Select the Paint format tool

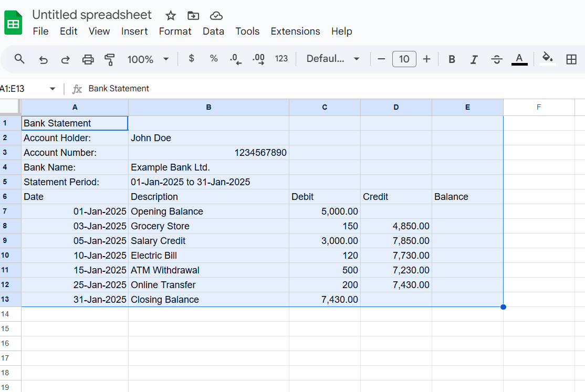[110, 59]
